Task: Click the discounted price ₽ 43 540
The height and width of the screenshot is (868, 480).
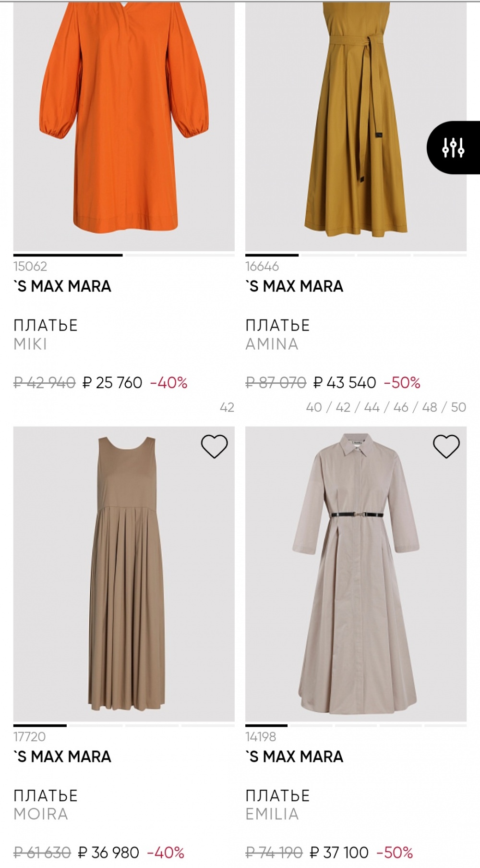Action: pyautogui.click(x=345, y=383)
